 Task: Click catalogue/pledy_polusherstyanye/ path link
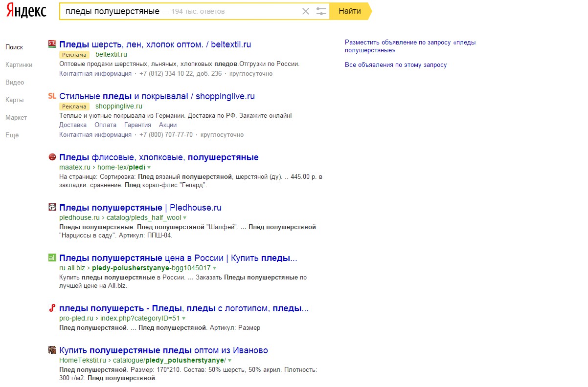pyautogui.click(x=169, y=360)
